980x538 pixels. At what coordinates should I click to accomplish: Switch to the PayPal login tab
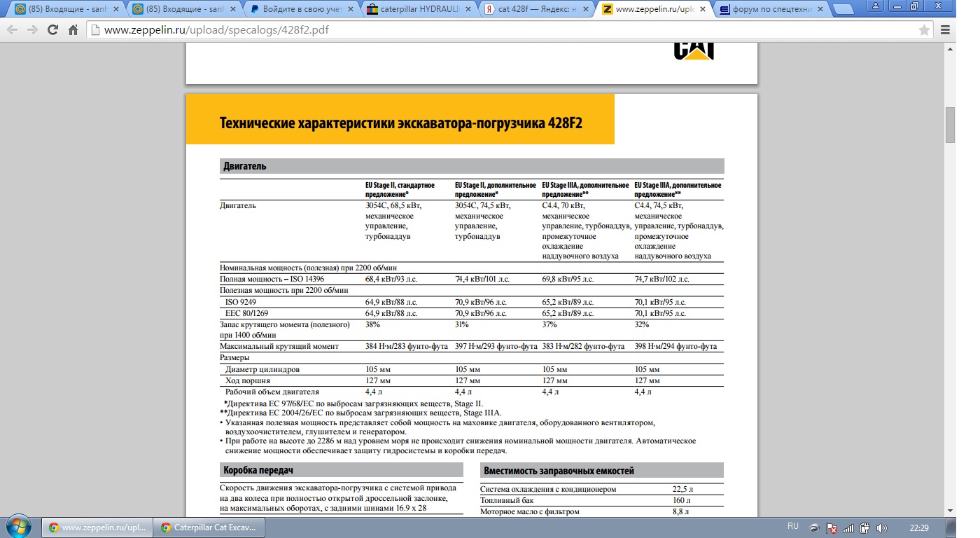tap(302, 9)
